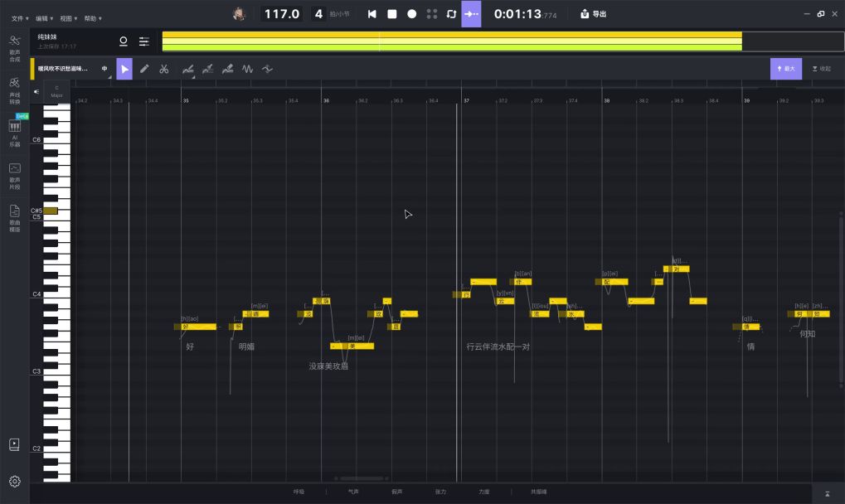Toggle piano roll speaker preview
Image resolution: width=845 pixels, height=504 pixels.
(36, 92)
